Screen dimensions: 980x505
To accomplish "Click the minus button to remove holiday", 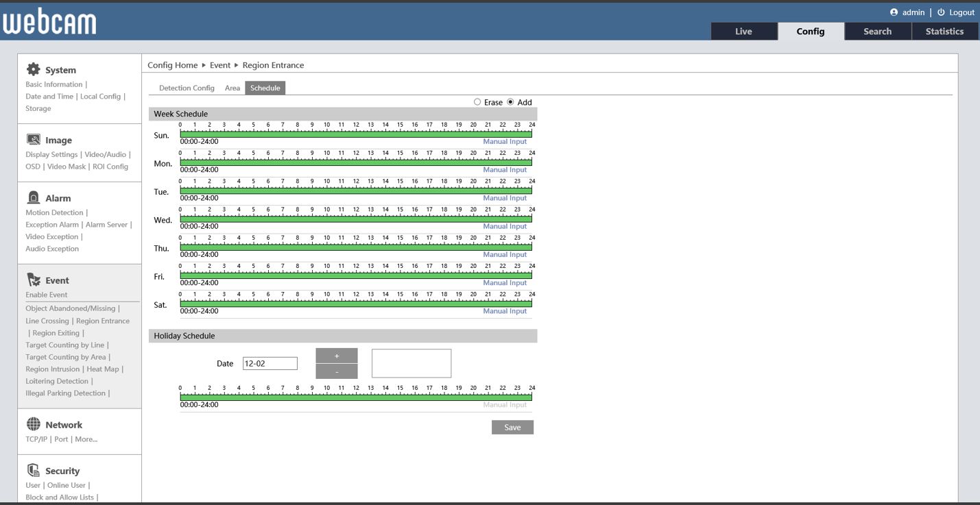I will click(337, 371).
